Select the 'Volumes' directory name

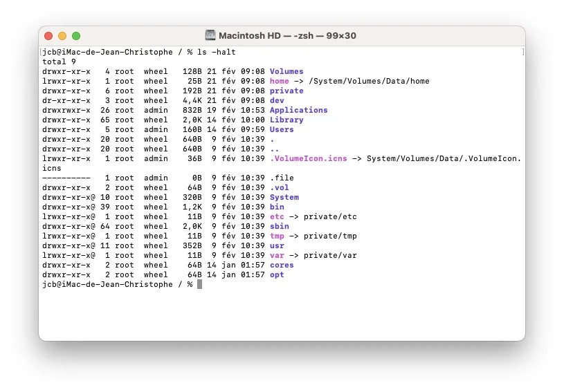click(x=286, y=71)
